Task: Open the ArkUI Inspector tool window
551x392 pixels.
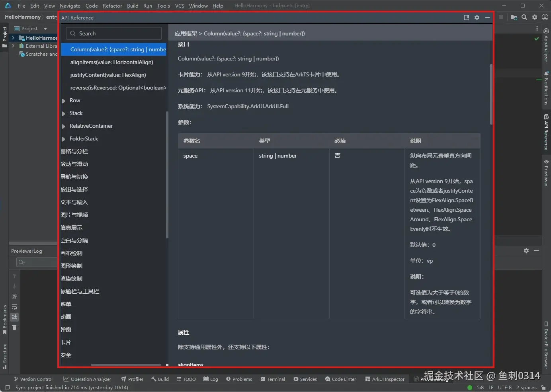Action: pyautogui.click(x=385, y=379)
